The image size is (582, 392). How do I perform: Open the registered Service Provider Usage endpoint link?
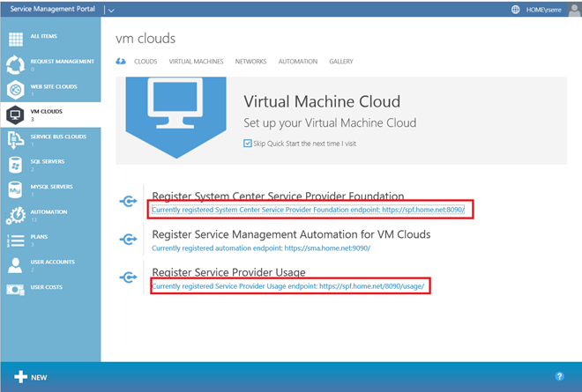[288, 286]
